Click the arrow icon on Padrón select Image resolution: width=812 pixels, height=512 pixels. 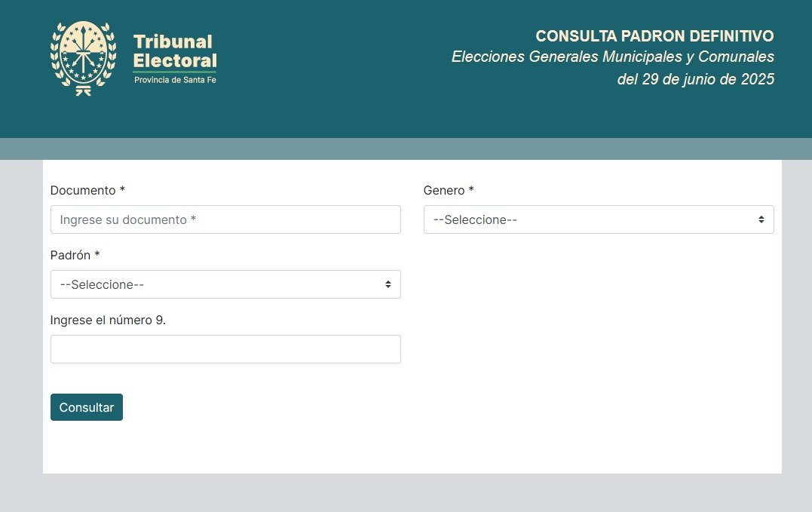pyautogui.click(x=388, y=284)
